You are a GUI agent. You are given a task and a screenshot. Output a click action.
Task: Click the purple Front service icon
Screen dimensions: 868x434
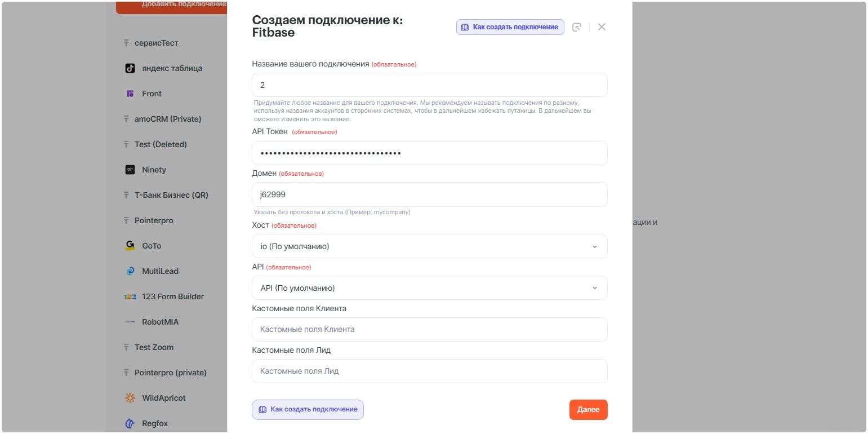(x=130, y=94)
